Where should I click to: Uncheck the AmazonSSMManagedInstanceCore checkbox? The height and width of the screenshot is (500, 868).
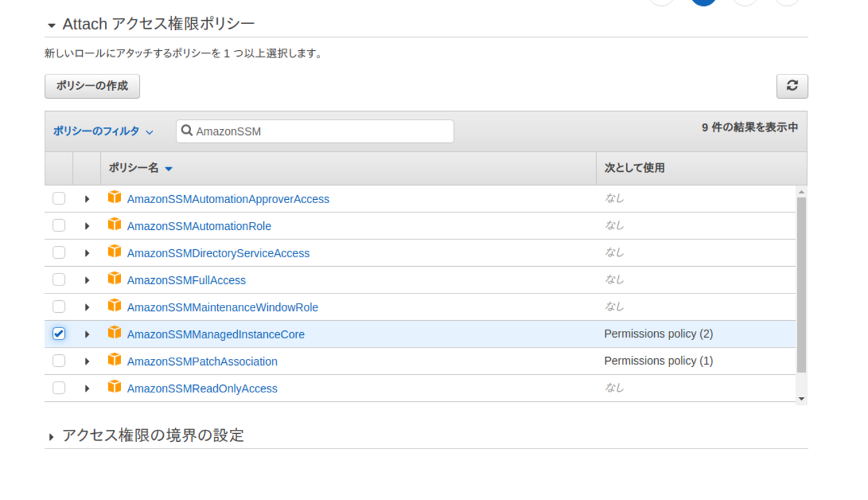(x=59, y=334)
